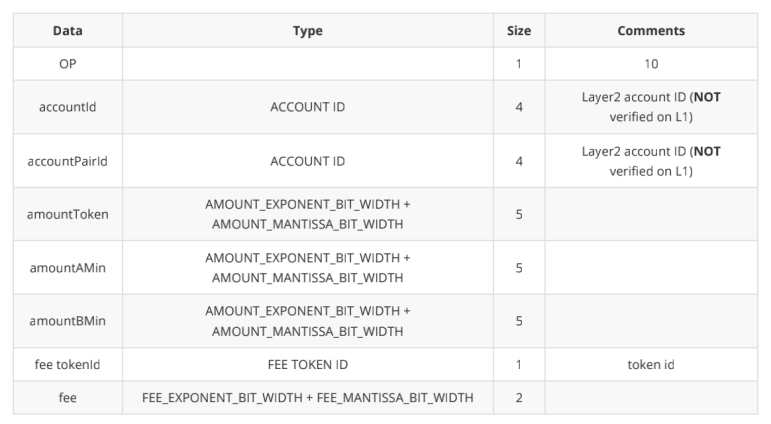Click the ACCOUNT ID type in accountId row
Screen dimensions: 771x424
tap(308, 107)
